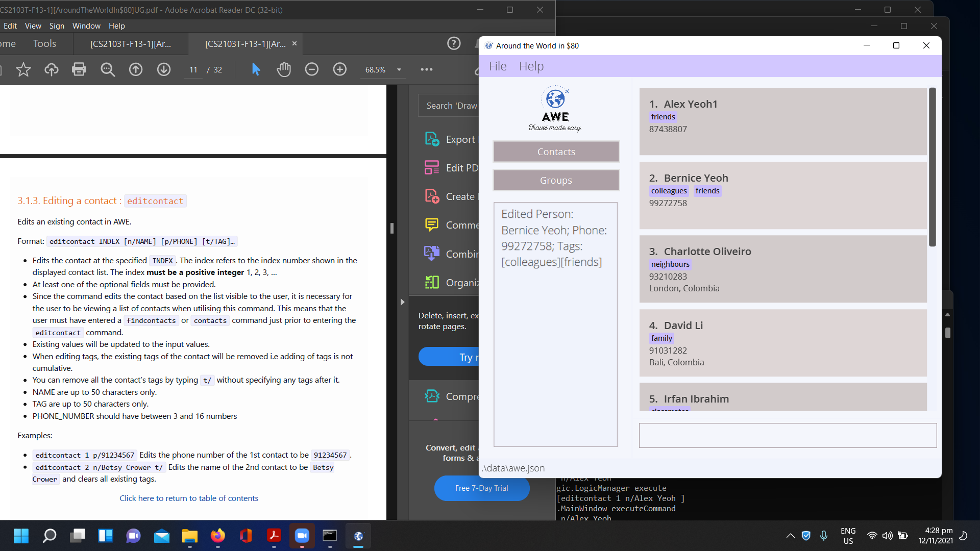980x551 pixels.
Task: Open Zoom from the Windows taskbar
Action: pos(302,536)
